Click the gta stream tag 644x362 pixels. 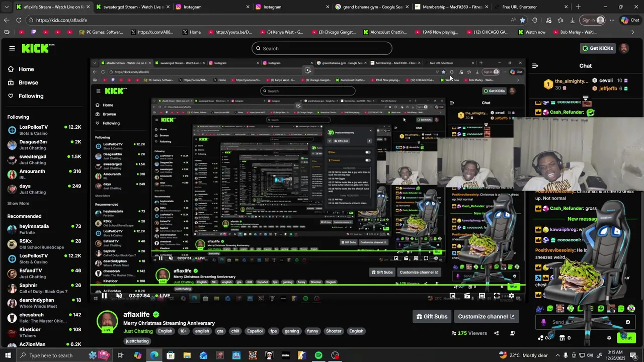coord(220,331)
